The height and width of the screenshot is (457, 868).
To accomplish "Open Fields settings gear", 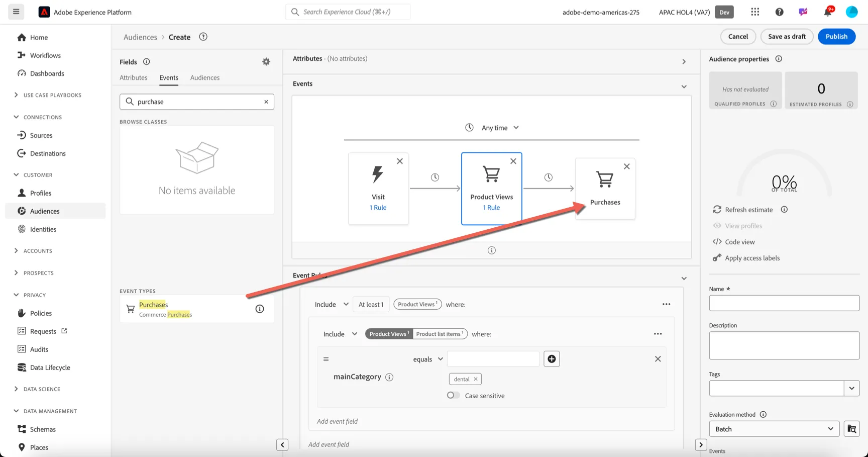I will tap(266, 62).
